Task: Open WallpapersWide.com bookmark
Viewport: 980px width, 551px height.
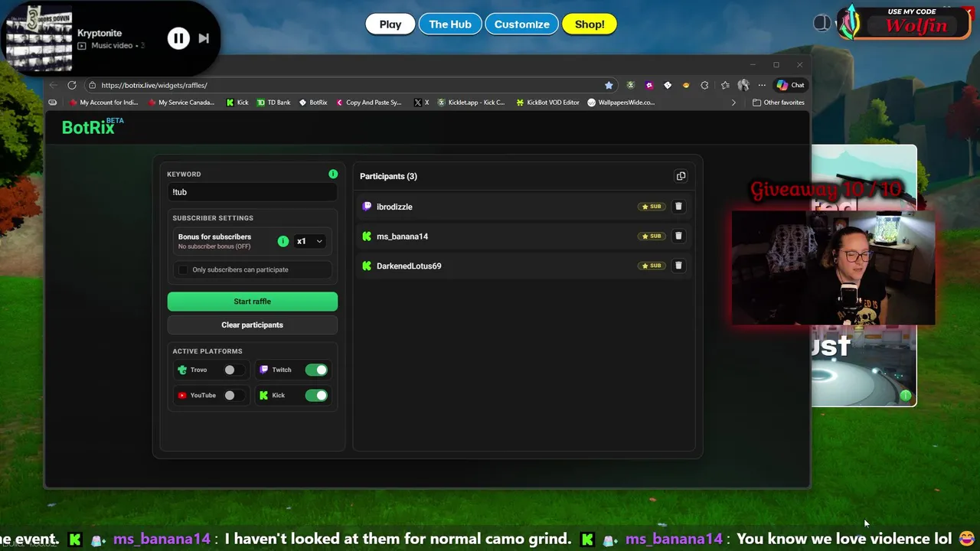Action: [621, 103]
